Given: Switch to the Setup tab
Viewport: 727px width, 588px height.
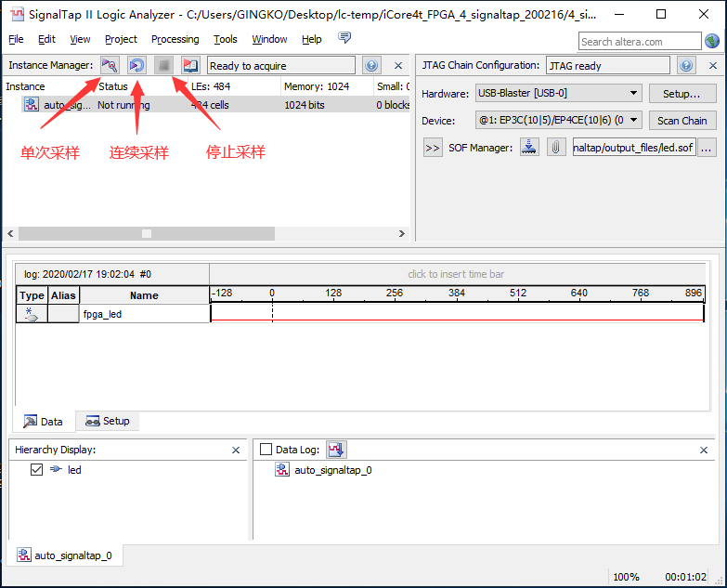Looking at the screenshot, I should (108, 421).
